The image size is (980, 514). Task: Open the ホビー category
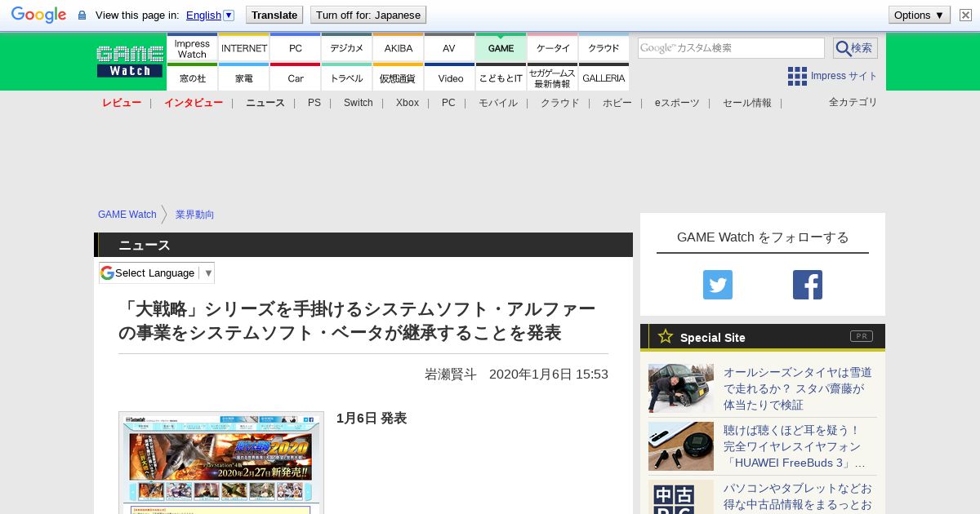click(x=617, y=103)
